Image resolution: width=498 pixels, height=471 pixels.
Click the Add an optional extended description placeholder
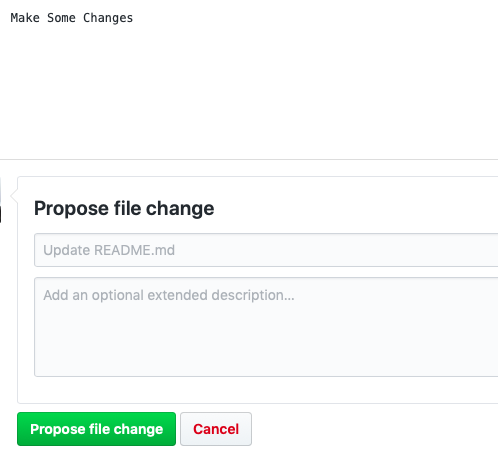(169, 295)
